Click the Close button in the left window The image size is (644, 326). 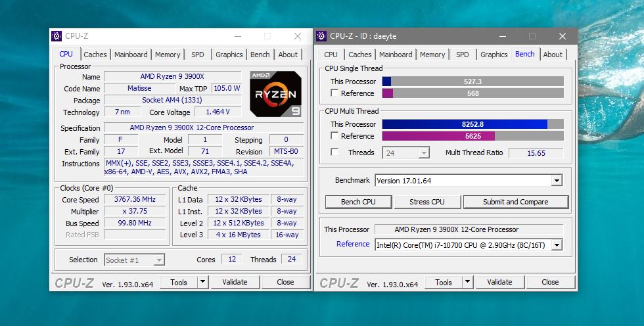pos(285,283)
